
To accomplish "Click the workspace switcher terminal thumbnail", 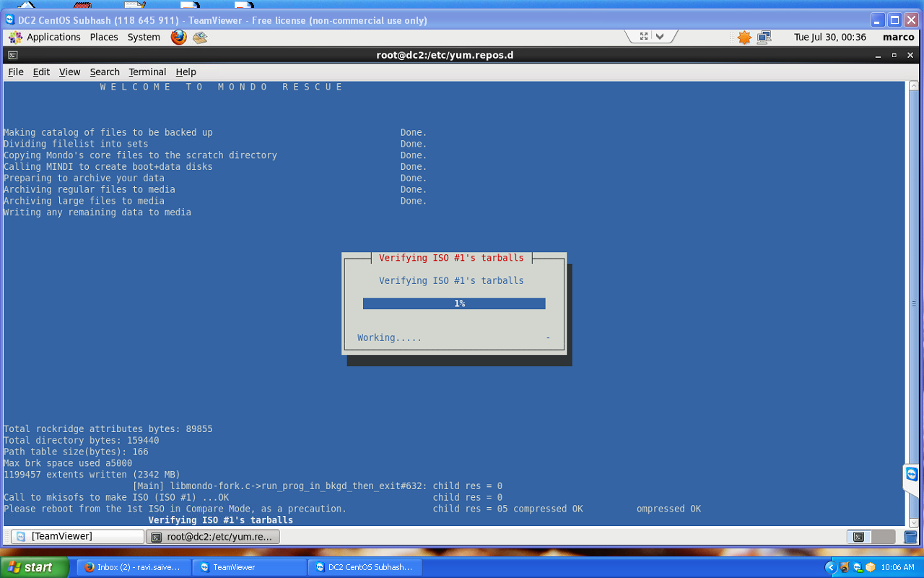I will pos(858,537).
